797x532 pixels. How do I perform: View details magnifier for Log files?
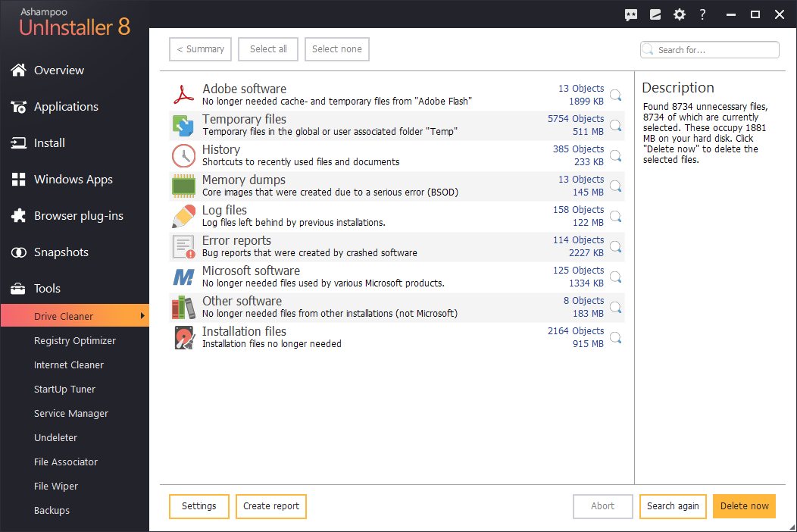point(615,217)
